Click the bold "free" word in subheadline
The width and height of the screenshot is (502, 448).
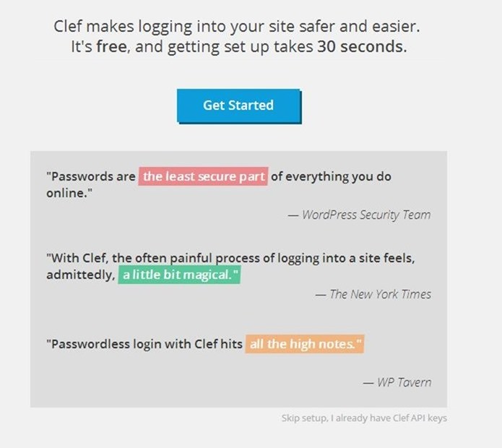coord(113,47)
